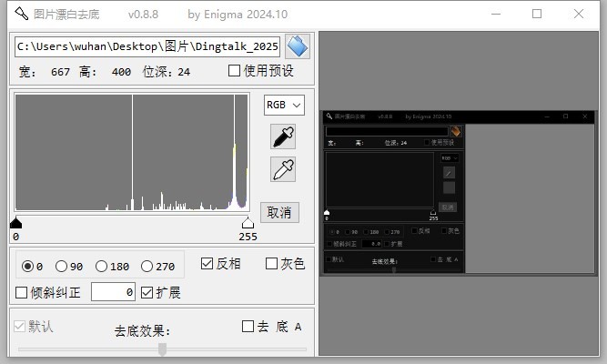
Task: Click the 去底效果 slider handle
Action: pos(162,349)
